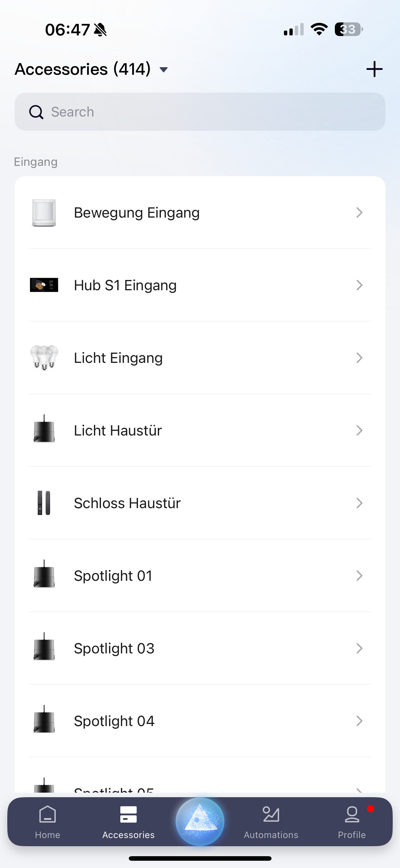400x868 pixels.
Task: Expand Bewegung Eingang with its chevron
Action: click(x=359, y=213)
